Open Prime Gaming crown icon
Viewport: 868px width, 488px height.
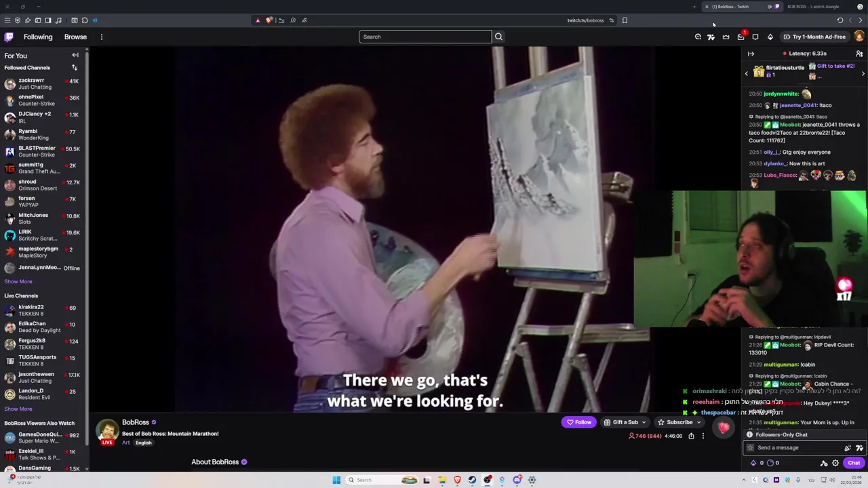(x=726, y=37)
